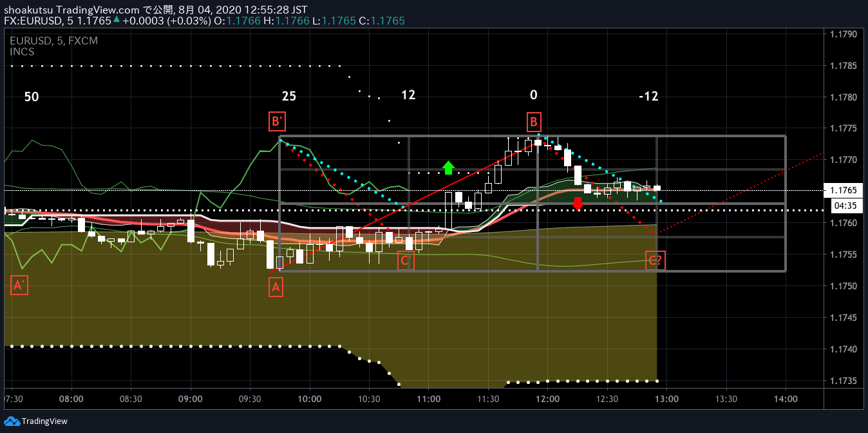868x433 pixels.
Task: Click 08:00 on the time axis
Action: pos(71,399)
